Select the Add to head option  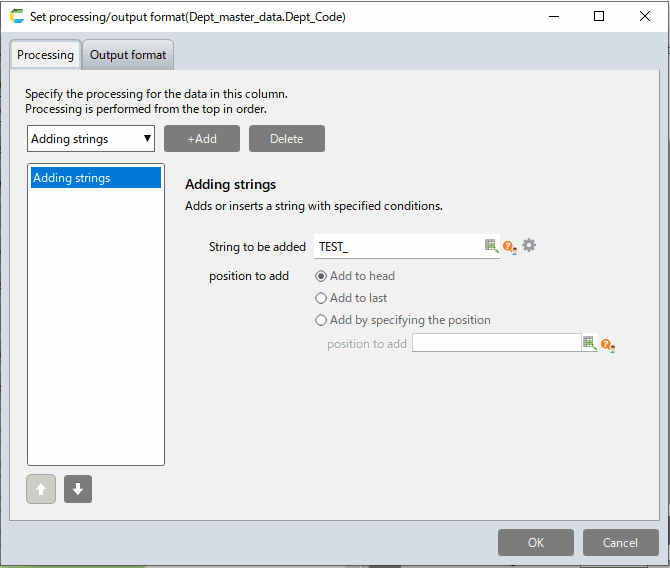[x=321, y=276]
